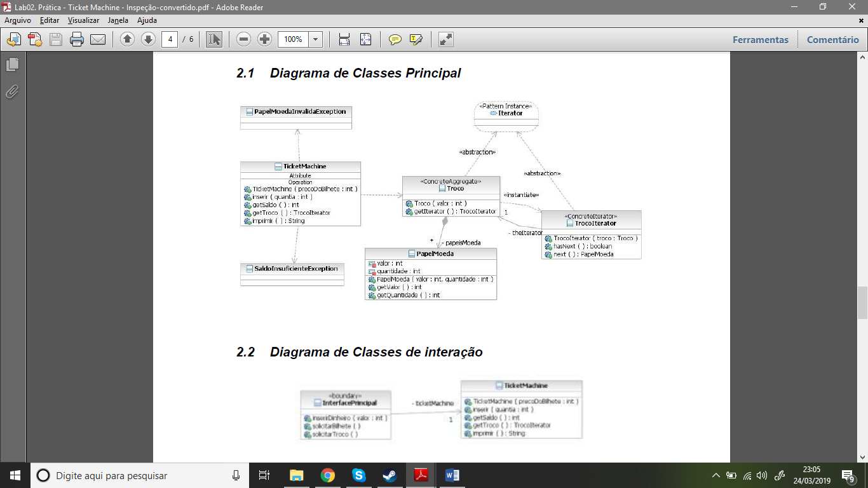
Task: Open the Editar menu
Action: (50, 20)
